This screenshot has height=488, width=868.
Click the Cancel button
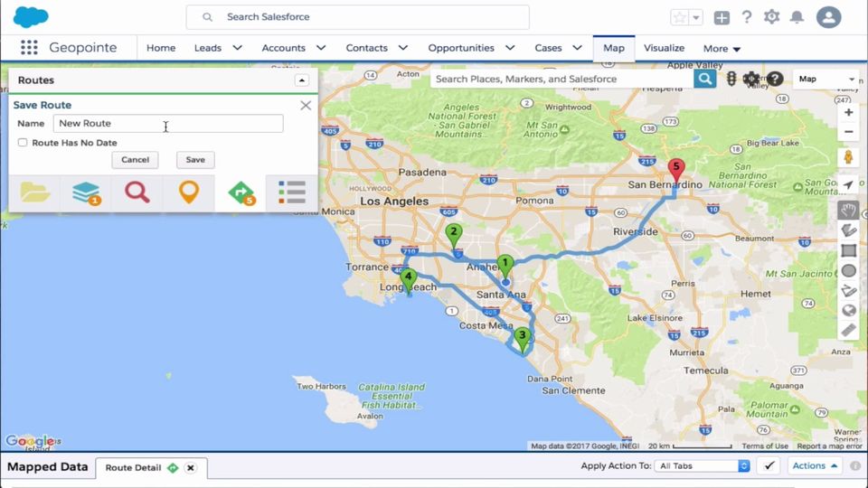tap(135, 160)
